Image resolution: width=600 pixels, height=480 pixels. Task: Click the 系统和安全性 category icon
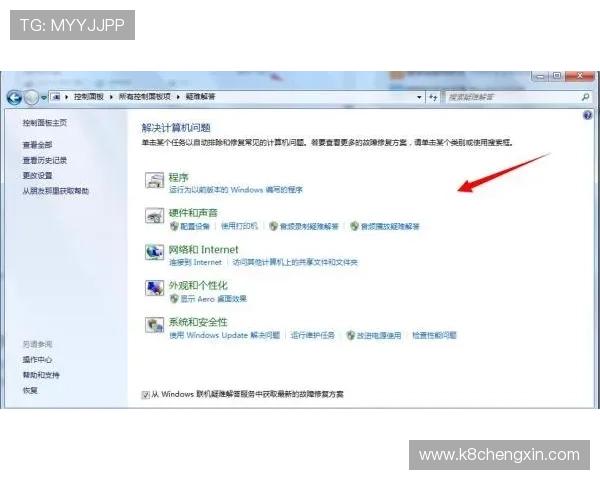154,325
